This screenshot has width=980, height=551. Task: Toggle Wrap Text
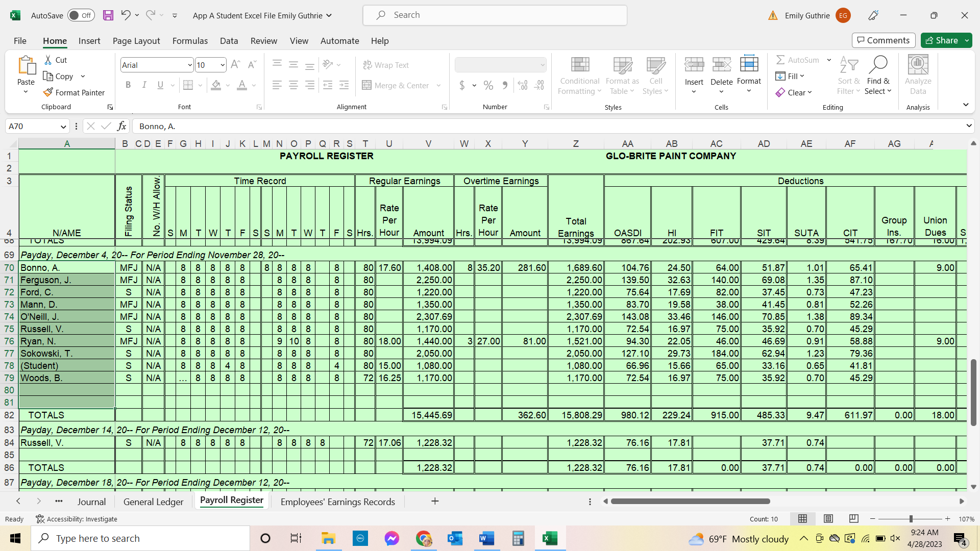386,65
